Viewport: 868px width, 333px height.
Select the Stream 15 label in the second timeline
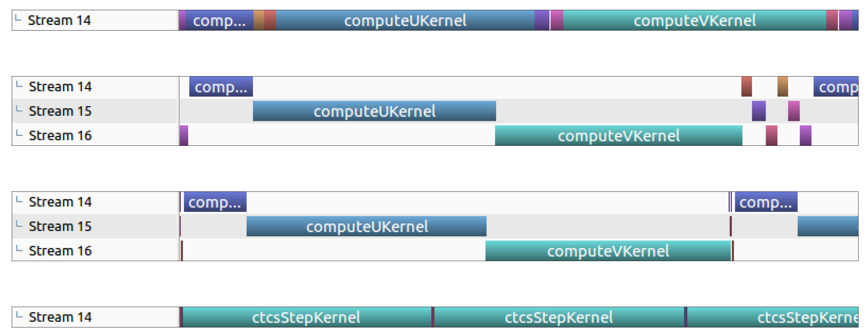coord(60,111)
